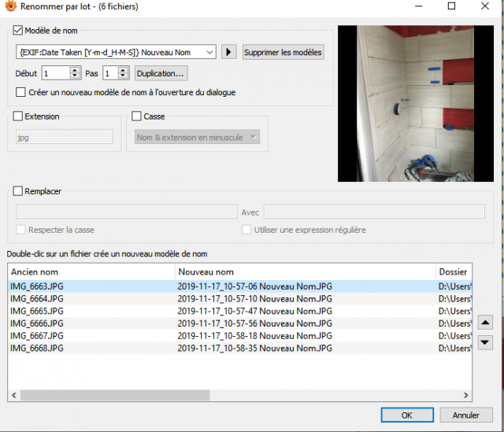The width and height of the screenshot is (504, 432).
Task: Click the Supprimer les modèles button
Action: (x=283, y=52)
